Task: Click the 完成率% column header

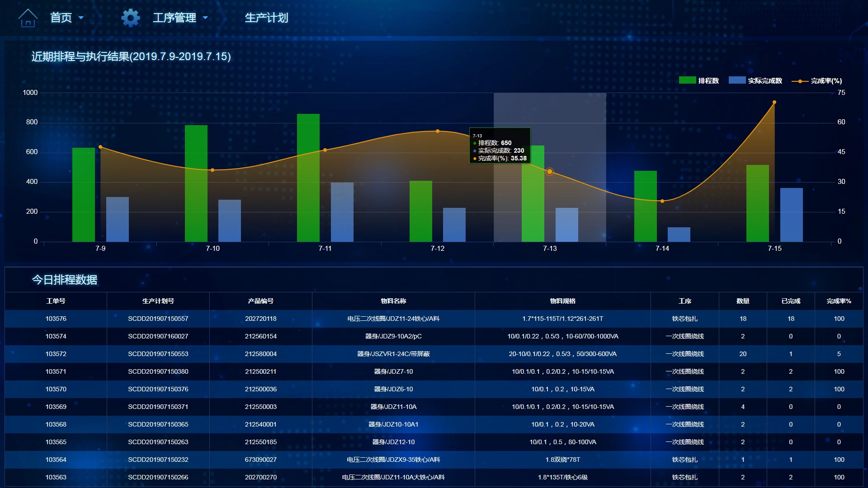Action: (839, 301)
